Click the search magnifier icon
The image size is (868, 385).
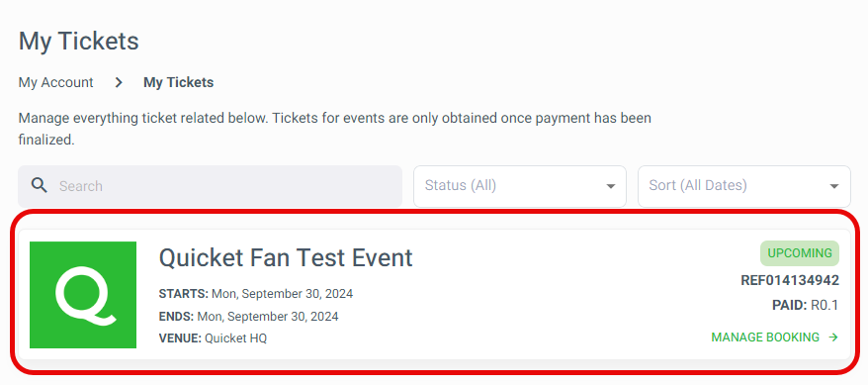pos(39,185)
